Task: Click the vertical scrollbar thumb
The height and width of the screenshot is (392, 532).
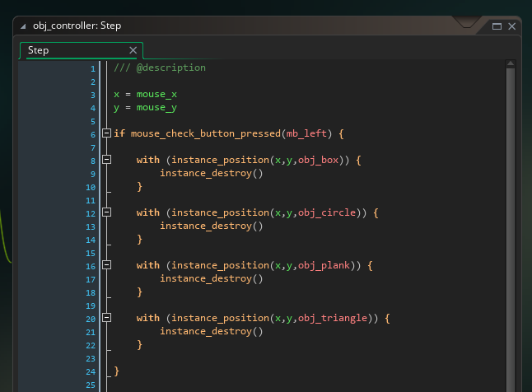Action: click(x=511, y=230)
